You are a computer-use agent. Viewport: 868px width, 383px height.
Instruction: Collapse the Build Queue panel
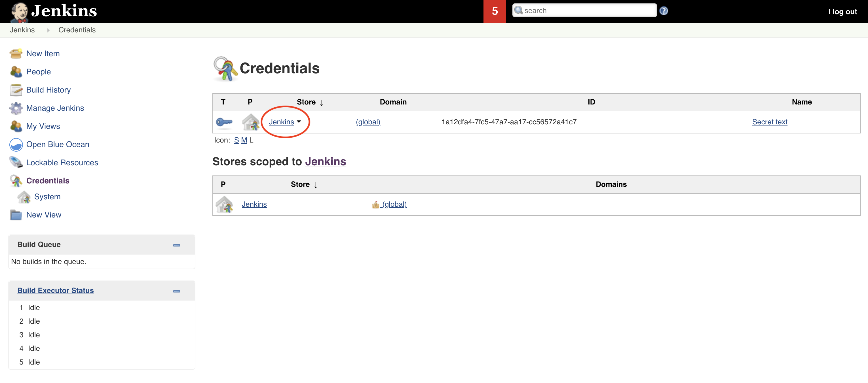[177, 245]
